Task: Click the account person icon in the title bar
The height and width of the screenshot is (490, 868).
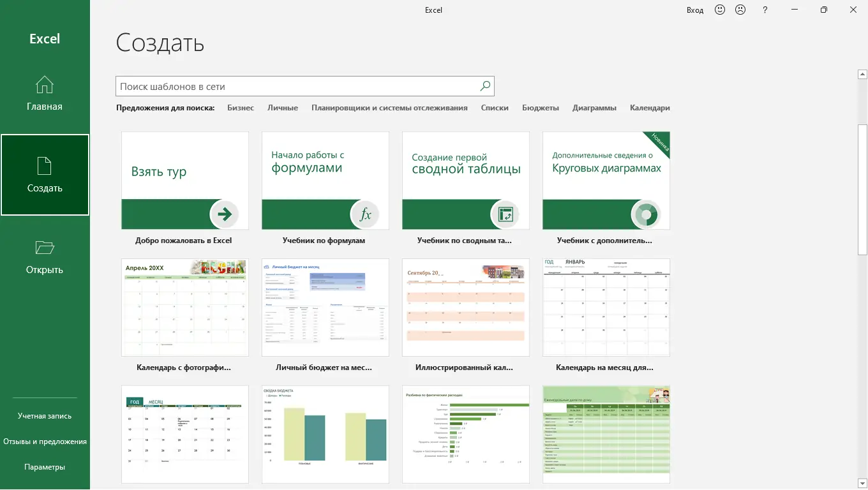Action: (740, 10)
